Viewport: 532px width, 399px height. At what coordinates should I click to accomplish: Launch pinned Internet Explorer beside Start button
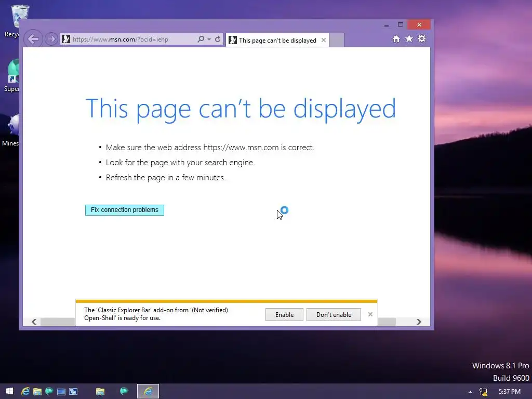[25, 392]
